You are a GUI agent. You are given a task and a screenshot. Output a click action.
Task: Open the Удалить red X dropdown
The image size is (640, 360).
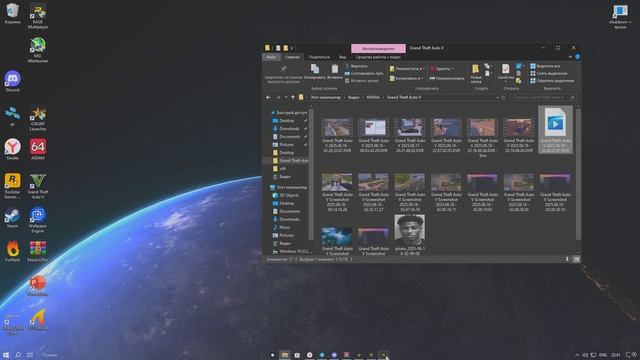442,69
